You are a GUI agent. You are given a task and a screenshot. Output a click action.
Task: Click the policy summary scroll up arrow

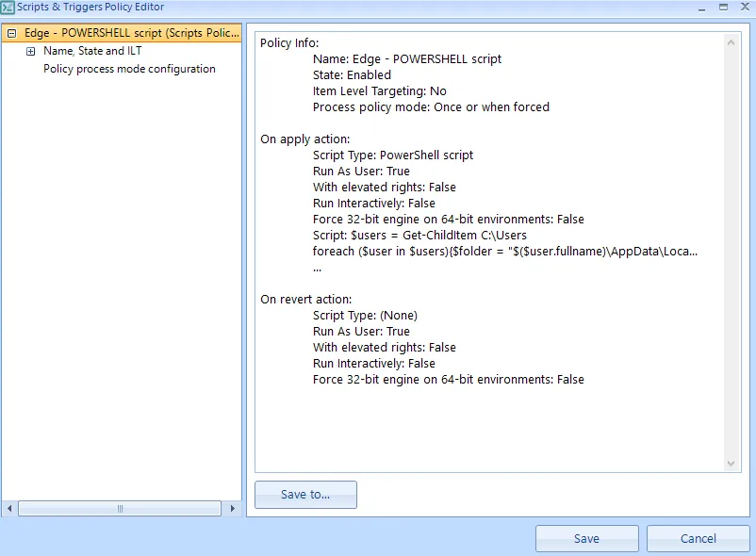tap(732, 42)
